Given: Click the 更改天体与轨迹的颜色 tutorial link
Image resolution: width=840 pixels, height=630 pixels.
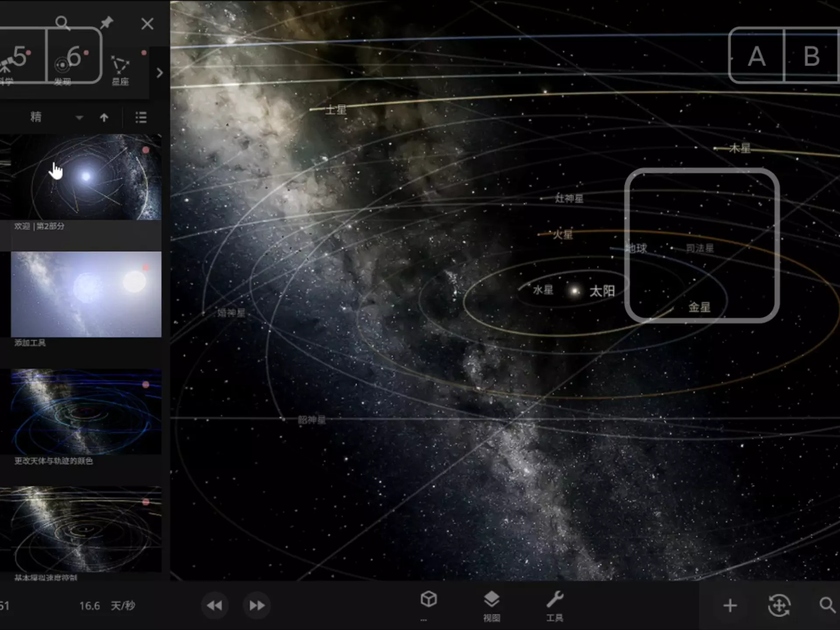Looking at the screenshot, I should (x=53, y=461).
